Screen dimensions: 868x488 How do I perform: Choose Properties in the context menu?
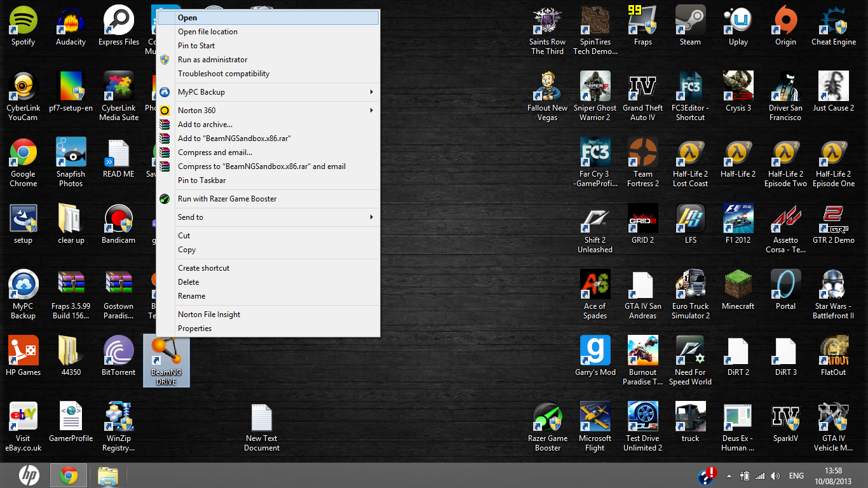[x=268, y=329]
